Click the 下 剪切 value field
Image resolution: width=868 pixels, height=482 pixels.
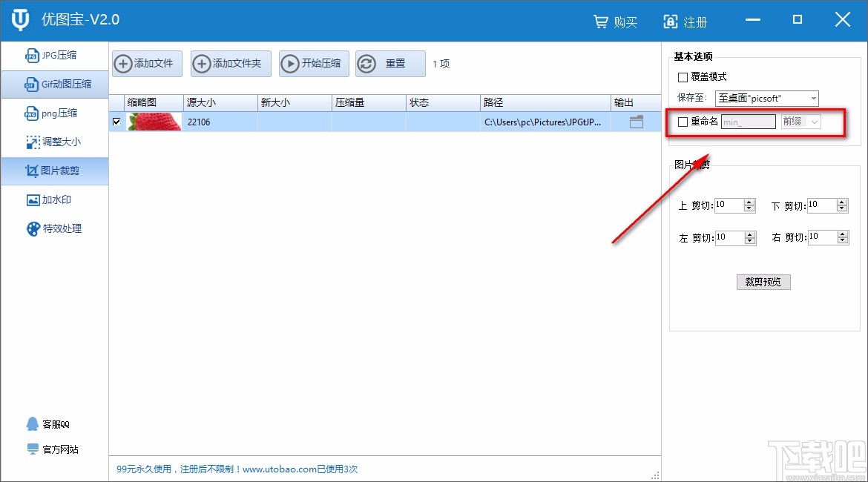click(x=822, y=205)
